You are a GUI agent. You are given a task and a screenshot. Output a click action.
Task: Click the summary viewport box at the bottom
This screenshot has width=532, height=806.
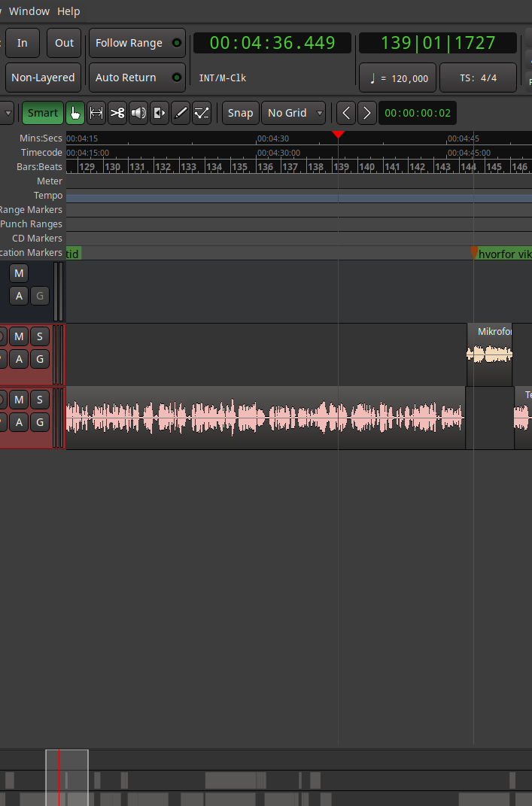67,777
